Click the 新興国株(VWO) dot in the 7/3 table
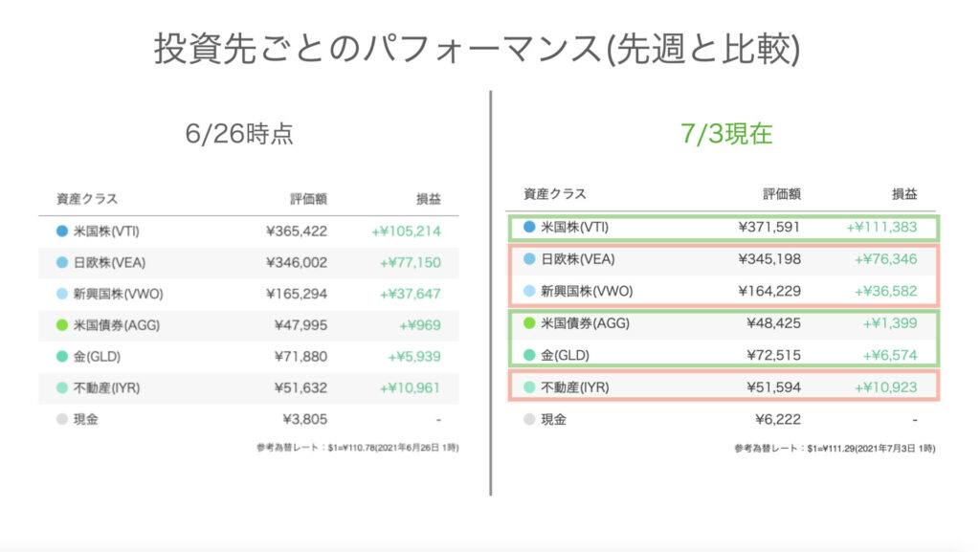 click(529, 291)
